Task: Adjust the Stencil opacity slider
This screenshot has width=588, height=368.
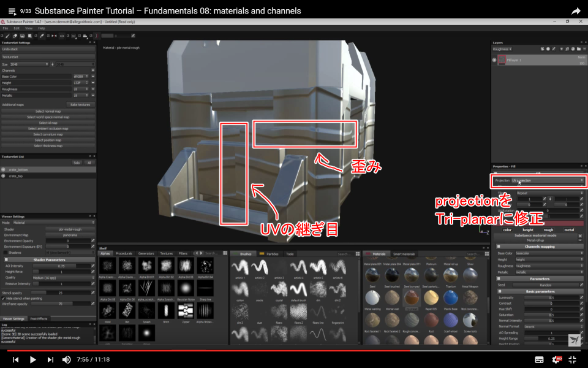Action: [x=61, y=293]
